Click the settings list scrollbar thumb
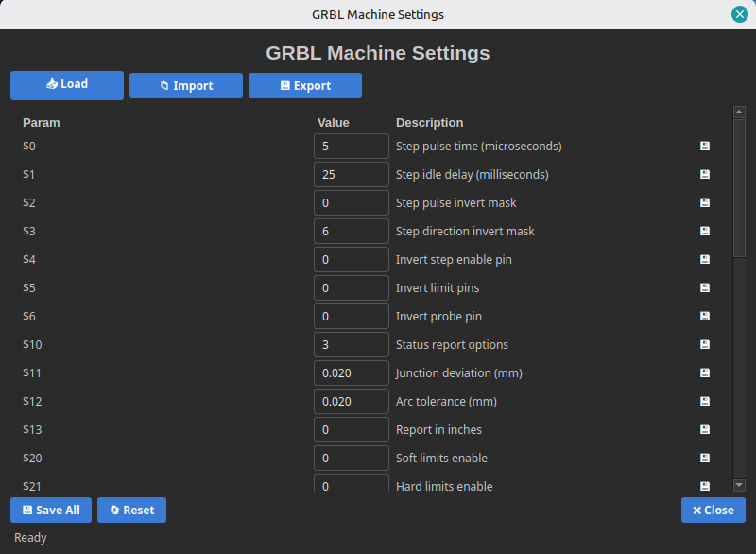Image resolution: width=756 pixels, height=554 pixels. click(x=739, y=188)
